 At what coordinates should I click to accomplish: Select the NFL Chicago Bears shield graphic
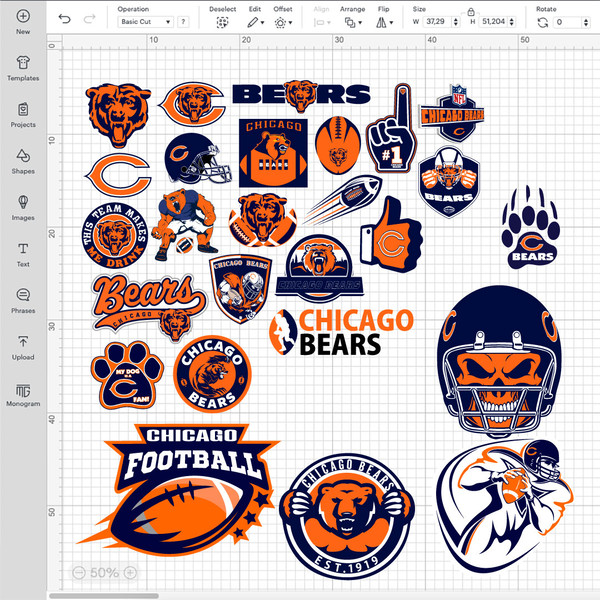click(452, 113)
